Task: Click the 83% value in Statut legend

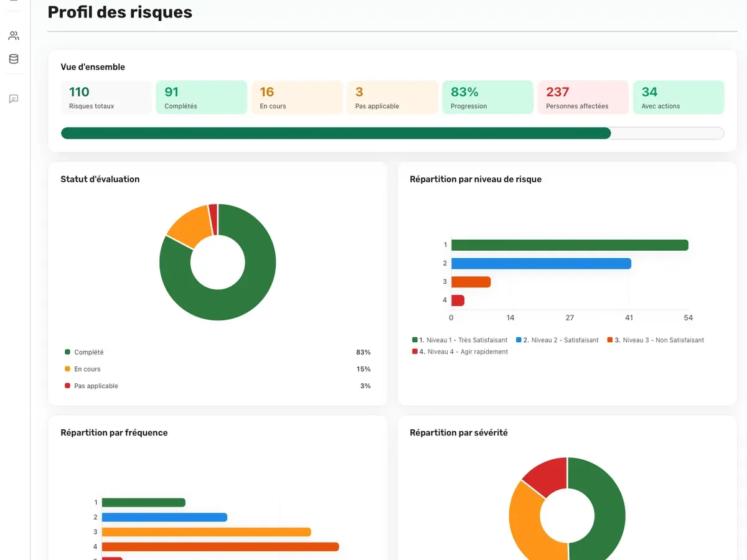Action: tap(364, 352)
